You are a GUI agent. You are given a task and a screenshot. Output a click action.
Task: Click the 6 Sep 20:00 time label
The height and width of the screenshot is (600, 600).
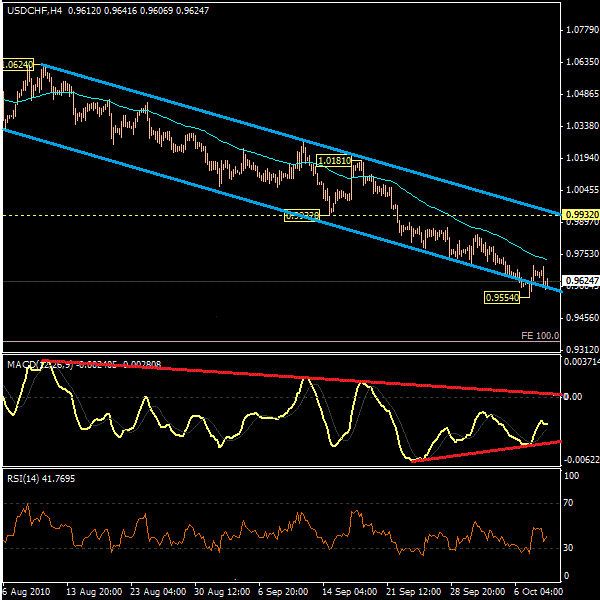tap(283, 592)
